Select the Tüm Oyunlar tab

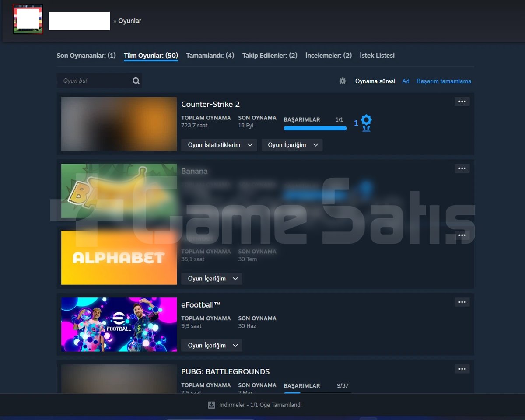[x=151, y=56]
